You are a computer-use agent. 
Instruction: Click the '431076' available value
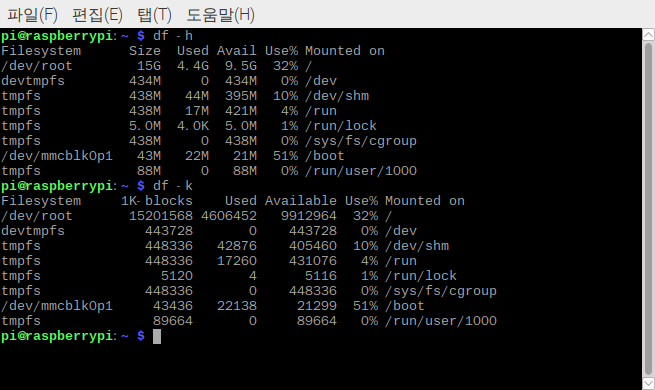[x=313, y=261]
